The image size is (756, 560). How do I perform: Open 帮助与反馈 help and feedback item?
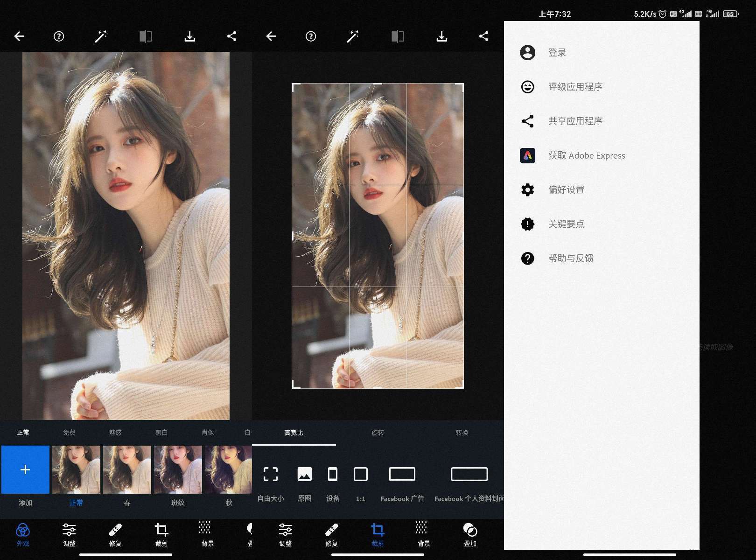point(602,258)
